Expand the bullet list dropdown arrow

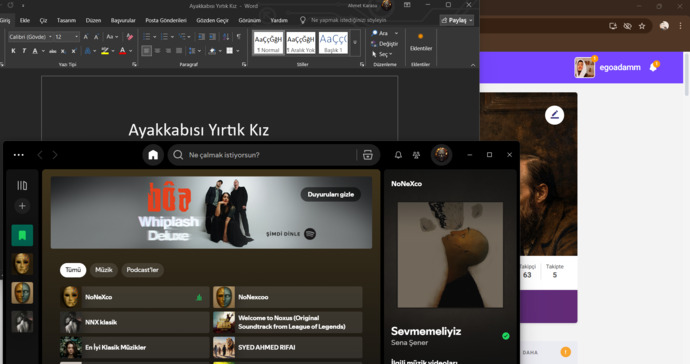pos(154,37)
